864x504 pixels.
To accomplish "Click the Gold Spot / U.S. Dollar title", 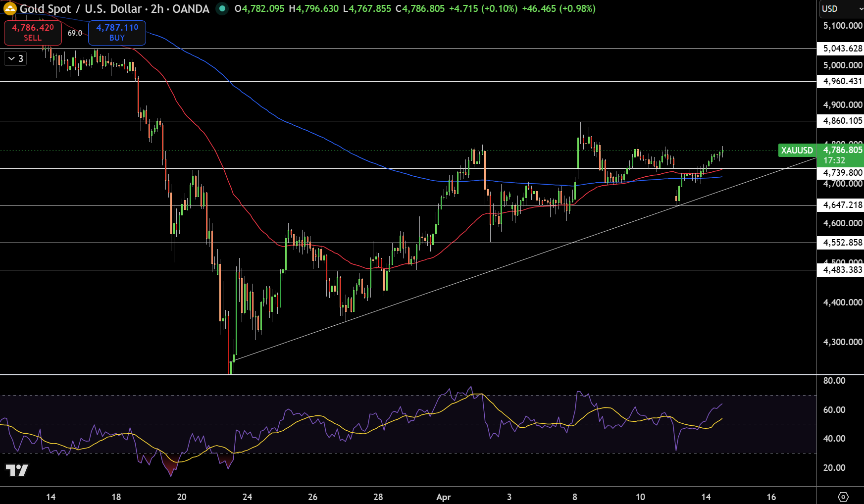I will (81, 8).
